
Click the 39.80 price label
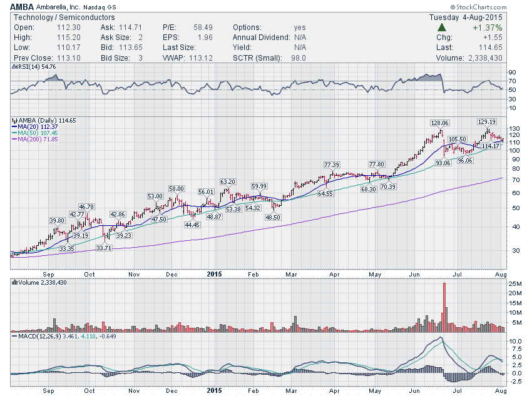[57, 221]
